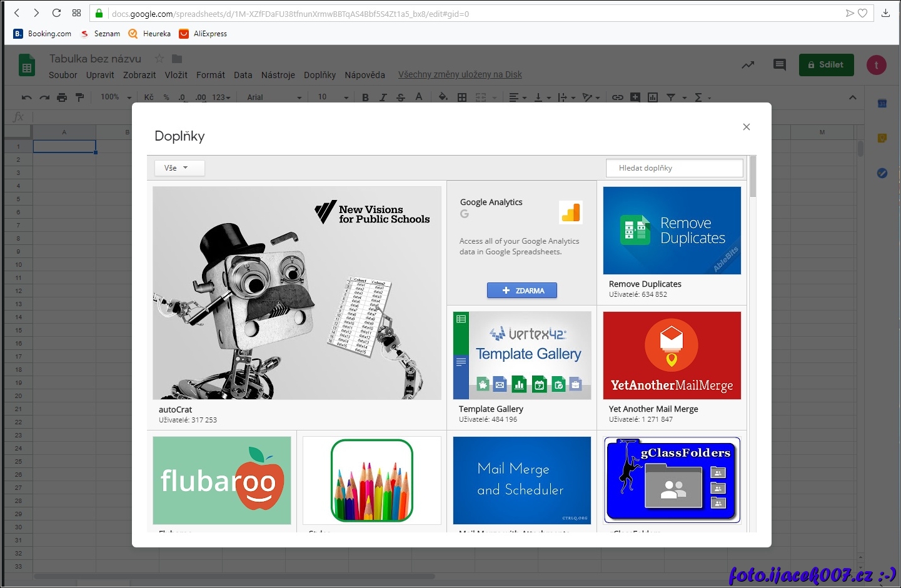Image resolution: width=901 pixels, height=588 pixels.
Task: Expand the zoom level 100% dropdown
Action: coord(116,97)
